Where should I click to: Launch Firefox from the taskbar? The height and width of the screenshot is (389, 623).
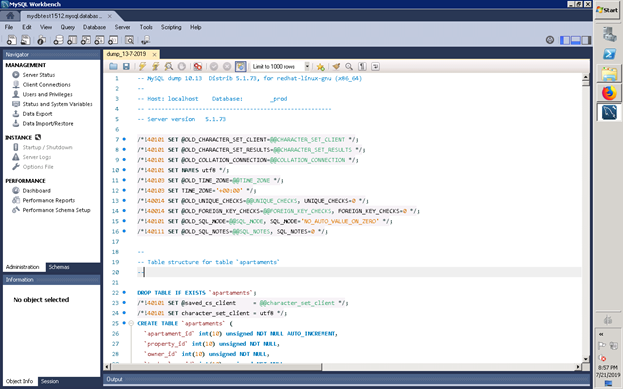[609, 93]
